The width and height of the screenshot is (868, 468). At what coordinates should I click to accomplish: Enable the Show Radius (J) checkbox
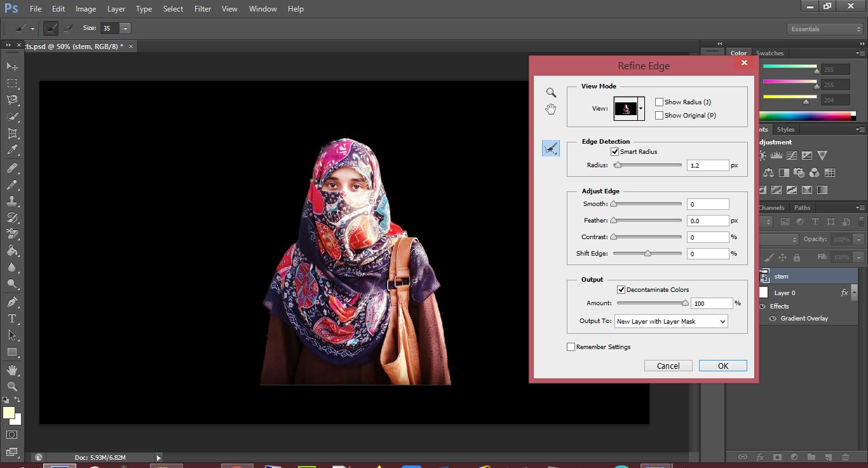pyautogui.click(x=660, y=102)
